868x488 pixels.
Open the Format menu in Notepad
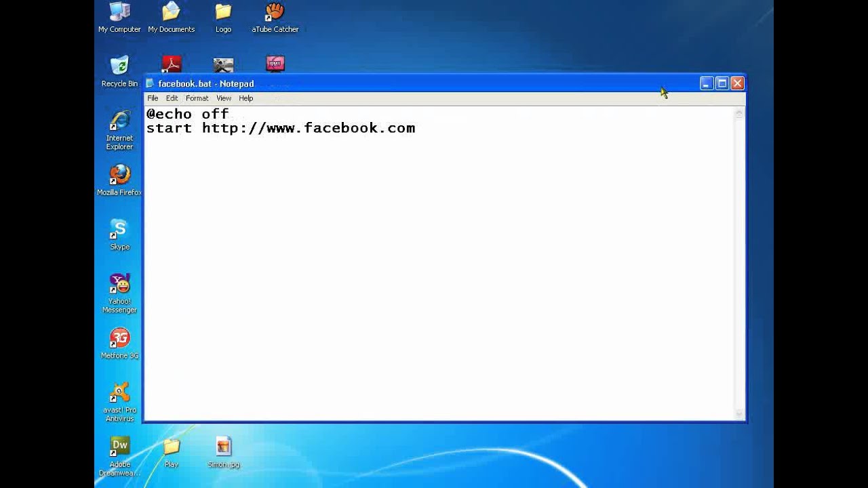[197, 98]
